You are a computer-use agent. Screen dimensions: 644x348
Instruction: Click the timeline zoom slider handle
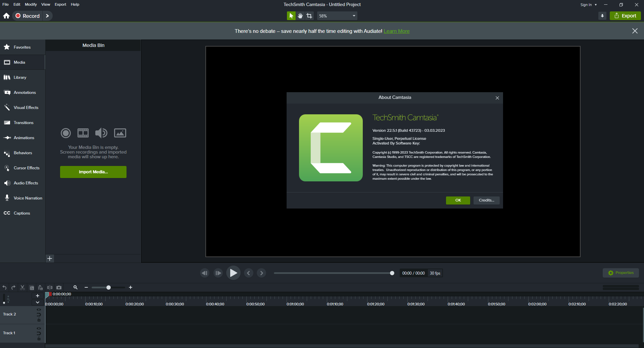point(108,288)
